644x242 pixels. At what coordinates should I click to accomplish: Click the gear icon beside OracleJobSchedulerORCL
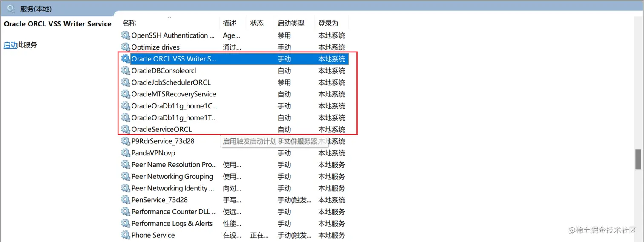(x=126, y=82)
